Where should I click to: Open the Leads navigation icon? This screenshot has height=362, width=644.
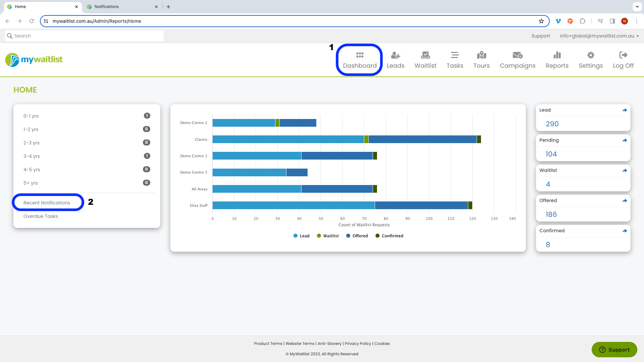395,55
